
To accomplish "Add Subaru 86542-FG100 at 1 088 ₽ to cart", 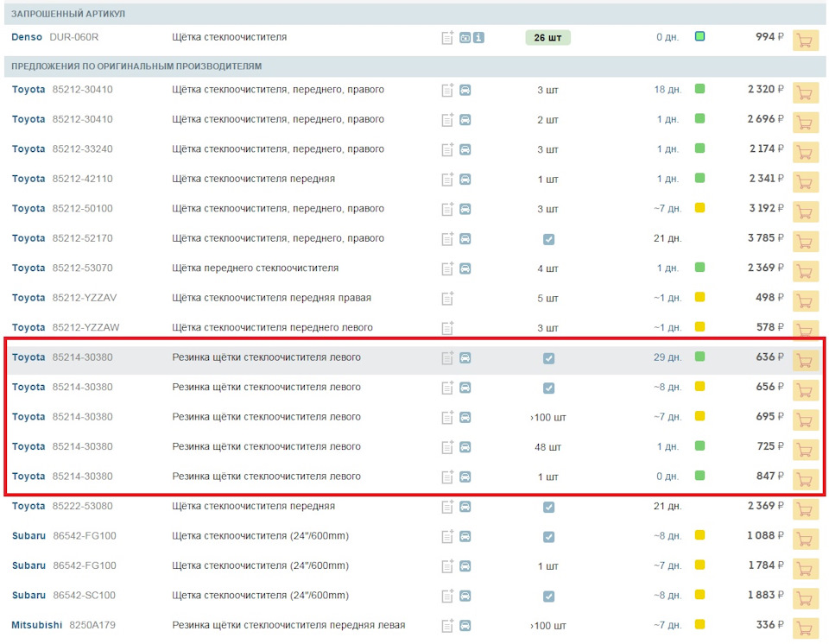I will pos(805,540).
